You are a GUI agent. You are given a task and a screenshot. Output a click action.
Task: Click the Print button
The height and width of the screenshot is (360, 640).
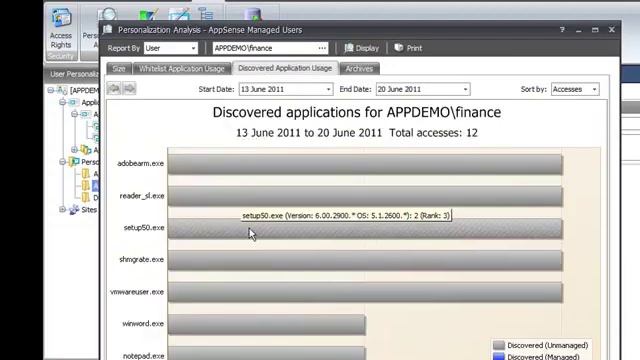point(408,48)
